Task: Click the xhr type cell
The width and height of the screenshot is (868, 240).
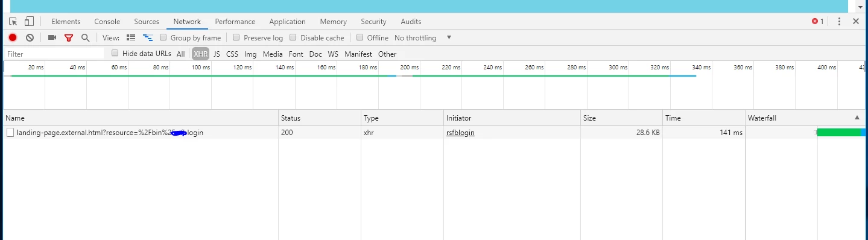Action: click(x=402, y=133)
